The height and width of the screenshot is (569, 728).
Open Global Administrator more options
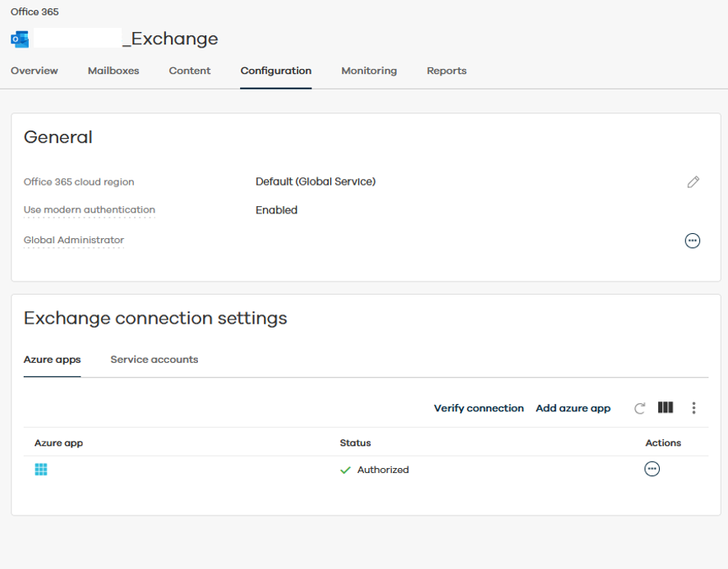coord(692,241)
